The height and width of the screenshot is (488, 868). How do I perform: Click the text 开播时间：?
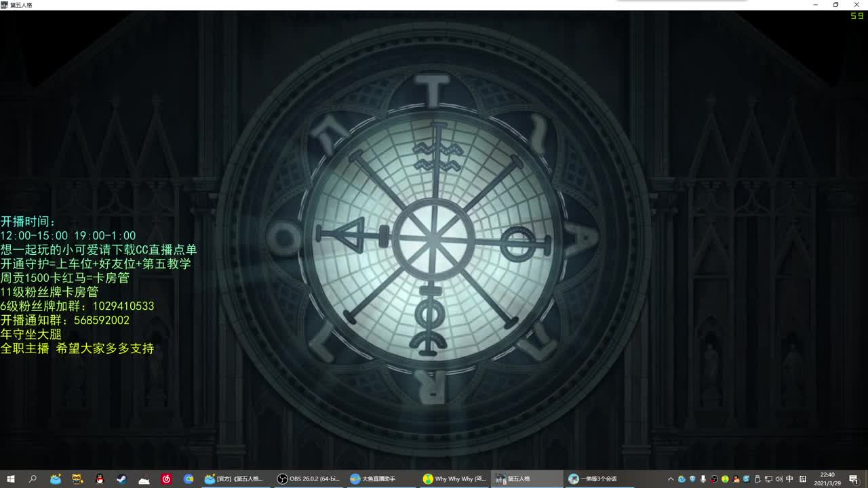(x=28, y=222)
